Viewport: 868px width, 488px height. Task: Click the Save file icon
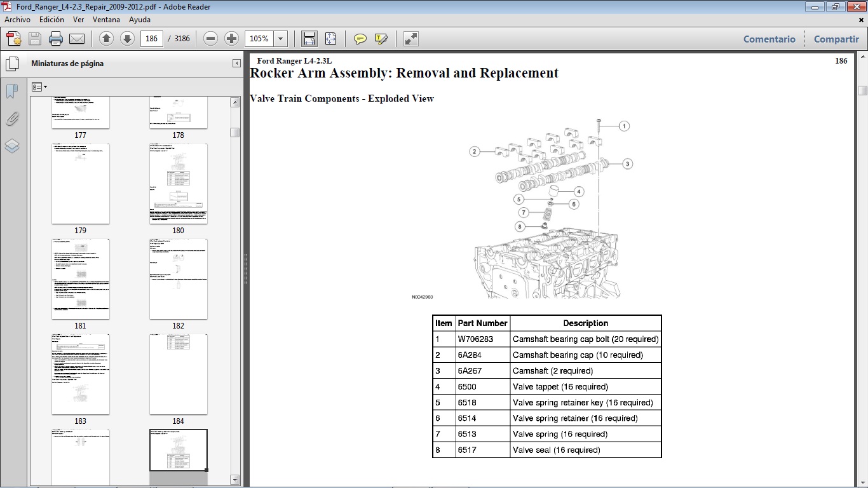35,39
